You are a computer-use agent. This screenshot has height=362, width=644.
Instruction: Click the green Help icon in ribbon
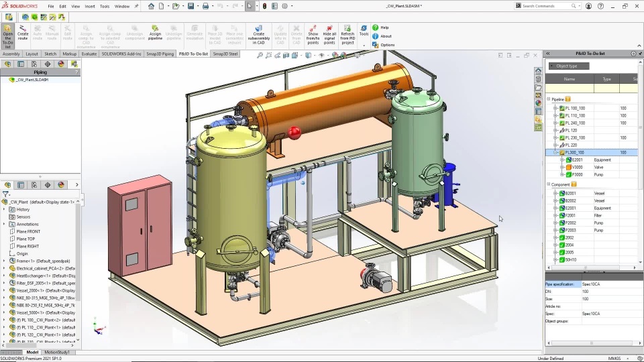point(376,27)
